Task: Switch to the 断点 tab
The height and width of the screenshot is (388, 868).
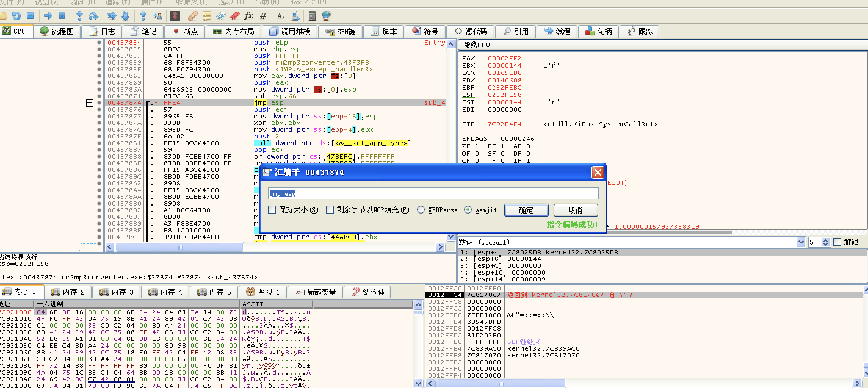Action: click(x=186, y=32)
